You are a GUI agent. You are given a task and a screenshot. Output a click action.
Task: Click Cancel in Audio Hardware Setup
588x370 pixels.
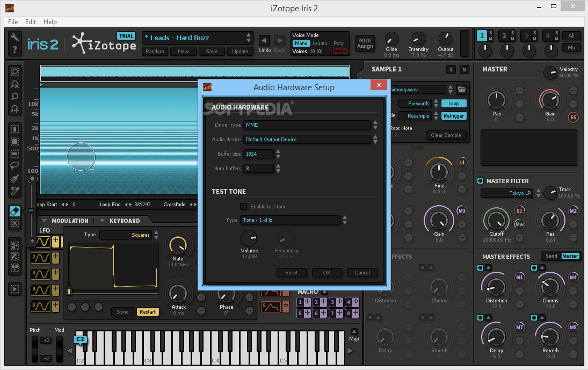coord(362,273)
